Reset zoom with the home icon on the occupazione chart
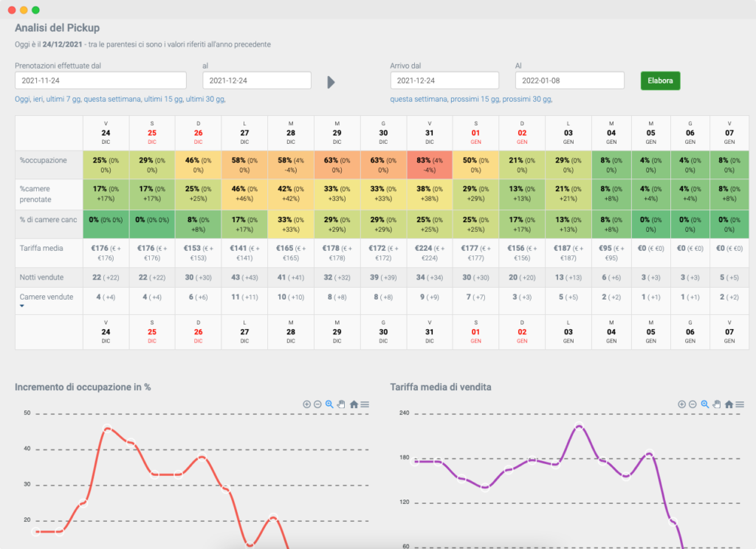756x549 pixels. click(x=354, y=404)
